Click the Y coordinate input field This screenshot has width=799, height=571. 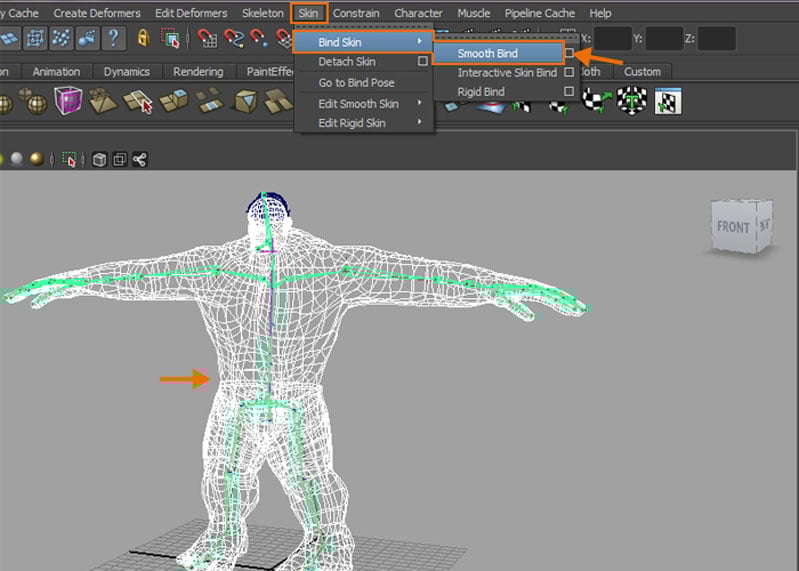point(663,39)
